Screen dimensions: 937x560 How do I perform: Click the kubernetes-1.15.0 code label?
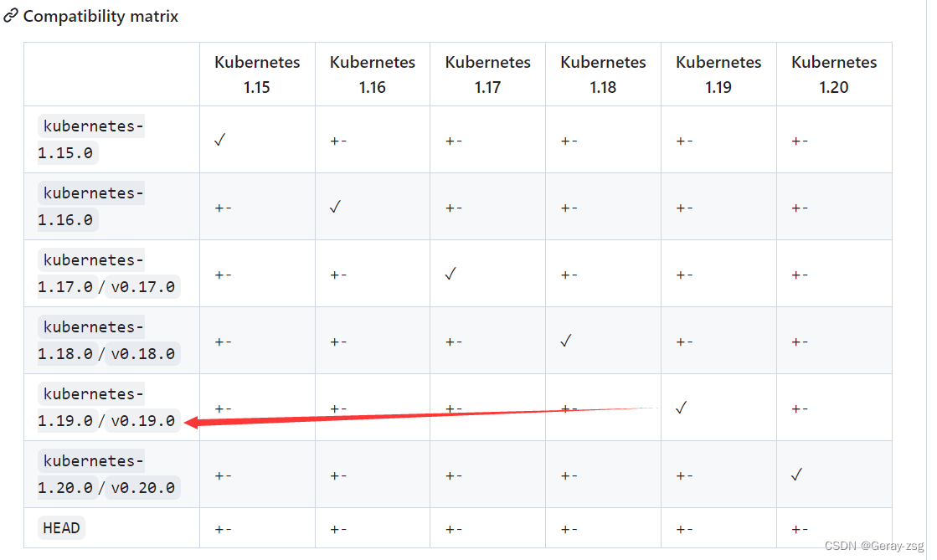tap(90, 139)
